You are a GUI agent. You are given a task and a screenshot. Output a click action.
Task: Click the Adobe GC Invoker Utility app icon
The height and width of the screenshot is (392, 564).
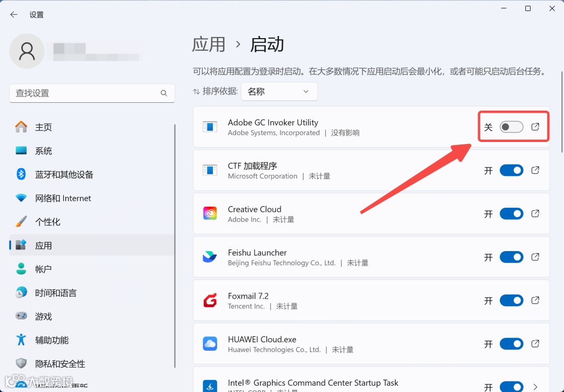[210, 127]
